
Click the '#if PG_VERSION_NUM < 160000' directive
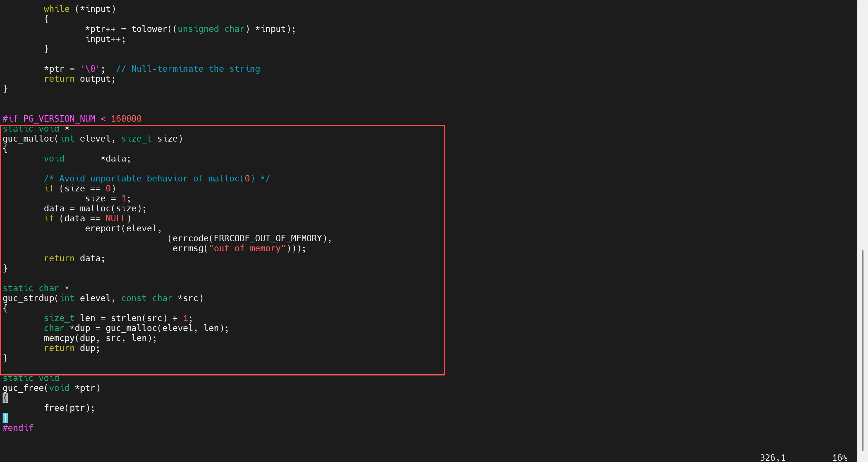(x=72, y=119)
